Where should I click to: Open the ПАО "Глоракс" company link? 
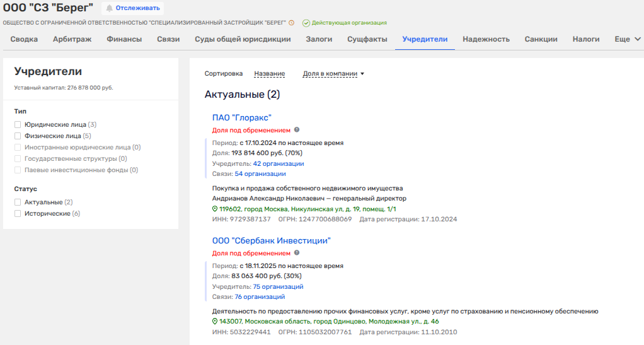pos(241,117)
